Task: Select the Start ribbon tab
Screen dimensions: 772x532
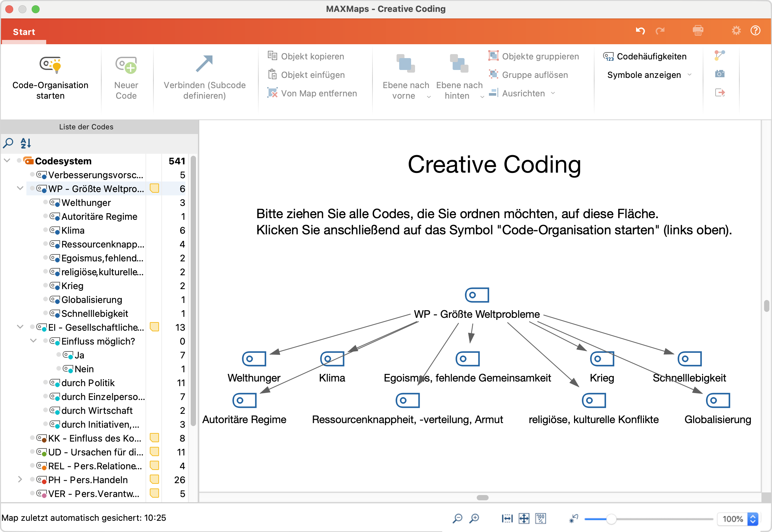Action: (x=24, y=32)
